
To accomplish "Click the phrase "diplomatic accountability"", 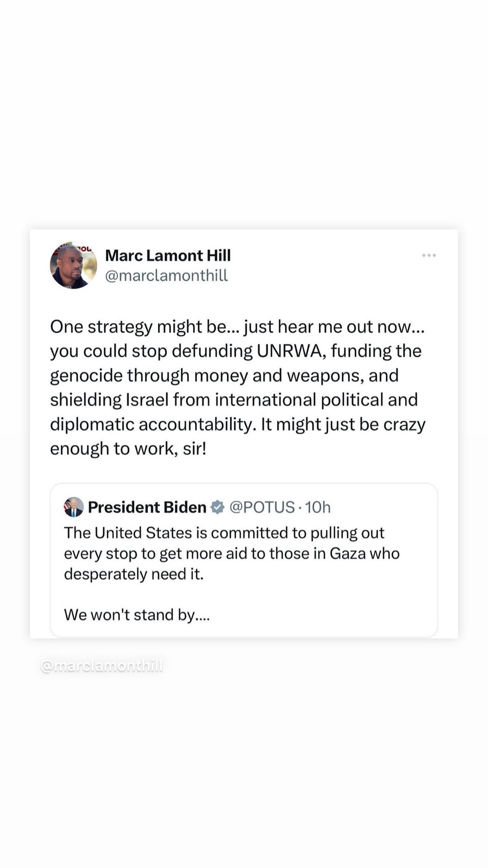I will [x=152, y=424].
